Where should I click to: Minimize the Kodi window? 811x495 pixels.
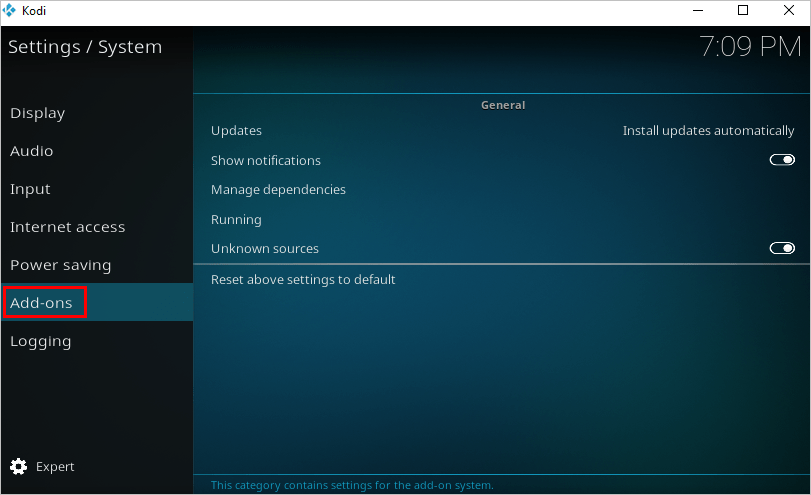[x=698, y=10]
